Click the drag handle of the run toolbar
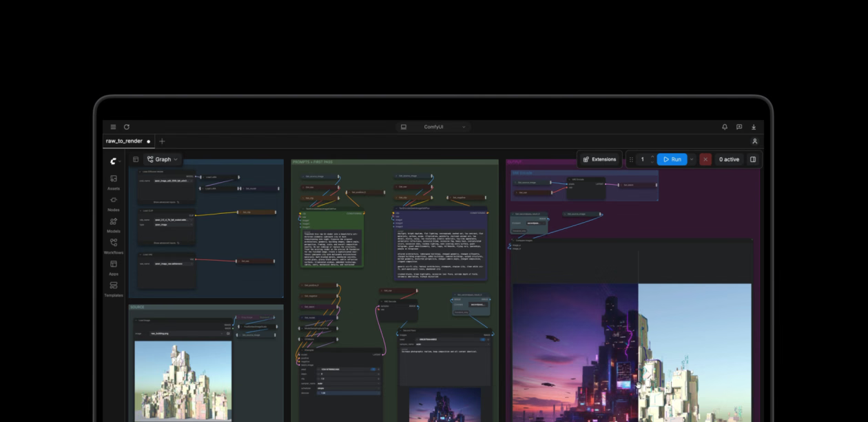The height and width of the screenshot is (422, 868). [x=631, y=159]
